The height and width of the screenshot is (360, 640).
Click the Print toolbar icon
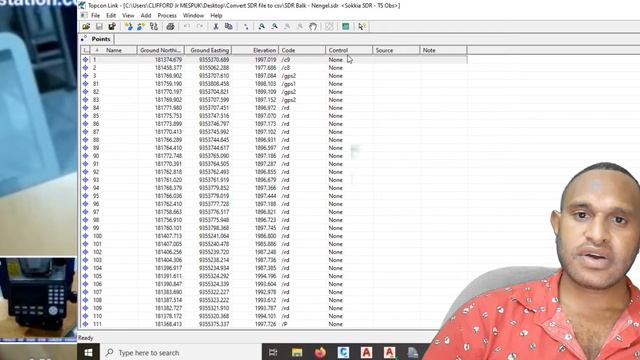170,27
